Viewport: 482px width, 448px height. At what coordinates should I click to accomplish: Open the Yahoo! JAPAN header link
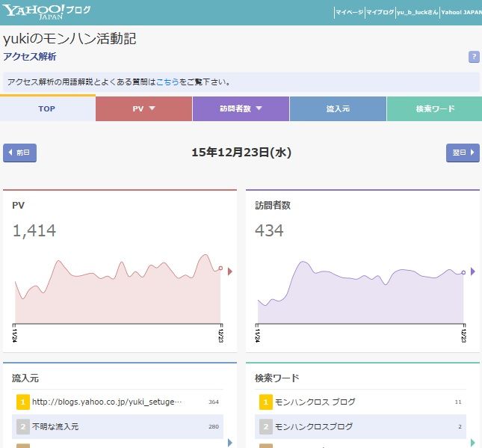click(x=461, y=12)
